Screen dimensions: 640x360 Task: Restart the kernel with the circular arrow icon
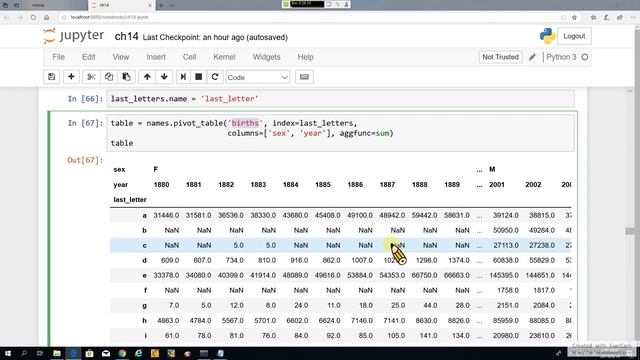click(x=215, y=77)
